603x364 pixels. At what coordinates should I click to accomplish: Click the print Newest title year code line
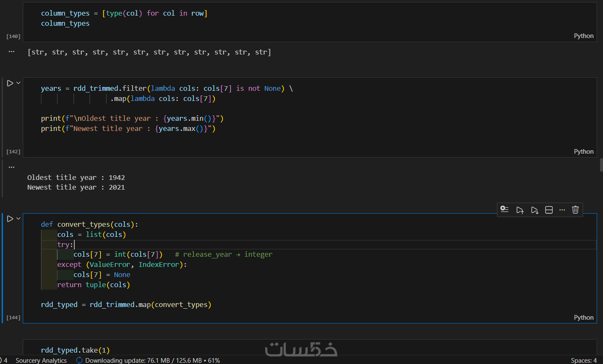(x=128, y=128)
